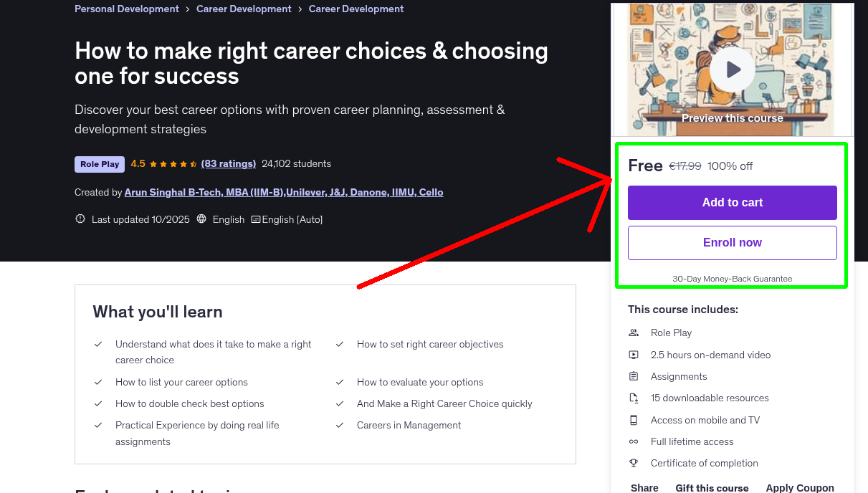This screenshot has width=868, height=493.
Task: Open the 83 ratings link
Action: (x=228, y=163)
